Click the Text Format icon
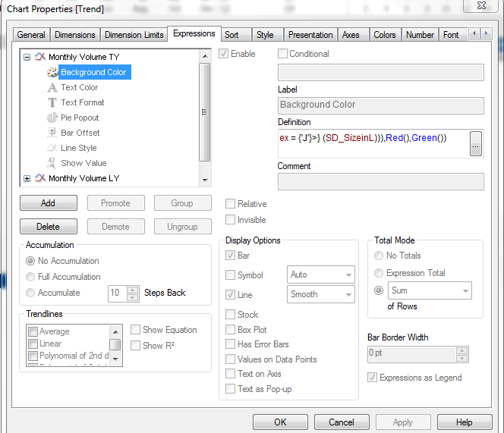Viewport: 504px width, 433px height. (52, 102)
